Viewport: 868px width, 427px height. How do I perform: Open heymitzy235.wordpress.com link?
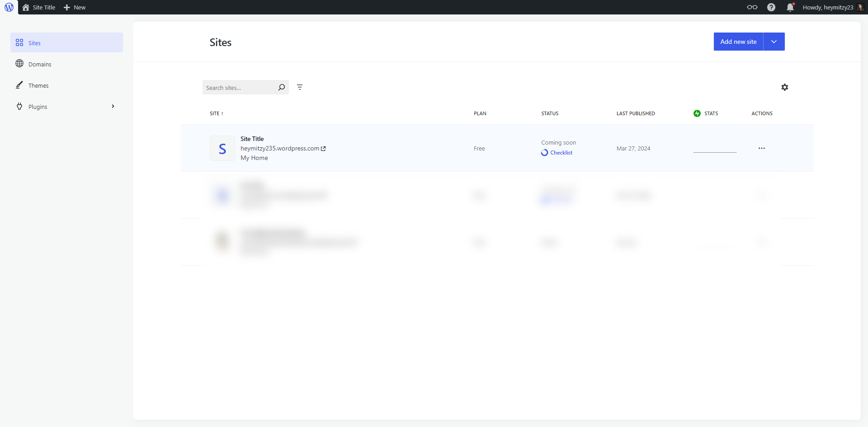(x=280, y=148)
